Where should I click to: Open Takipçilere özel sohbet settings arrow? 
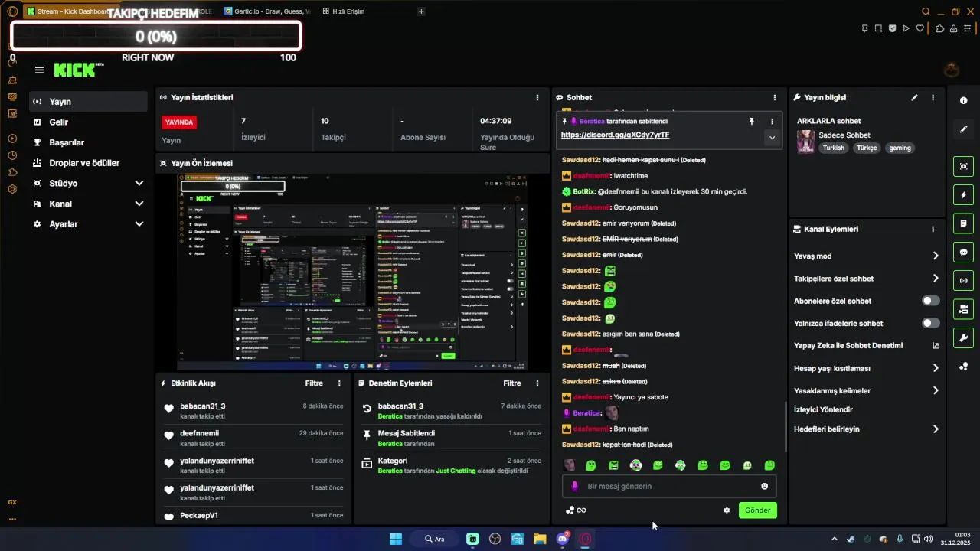pos(936,279)
